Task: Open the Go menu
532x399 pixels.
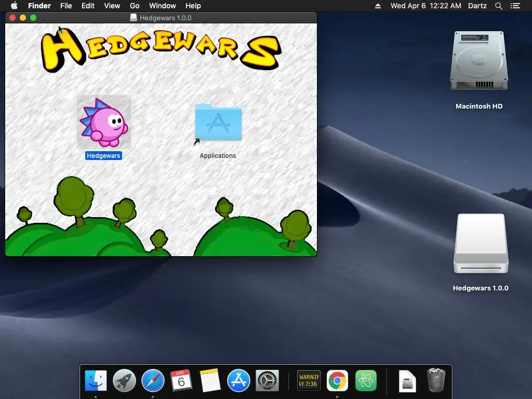Action: (x=135, y=6)
